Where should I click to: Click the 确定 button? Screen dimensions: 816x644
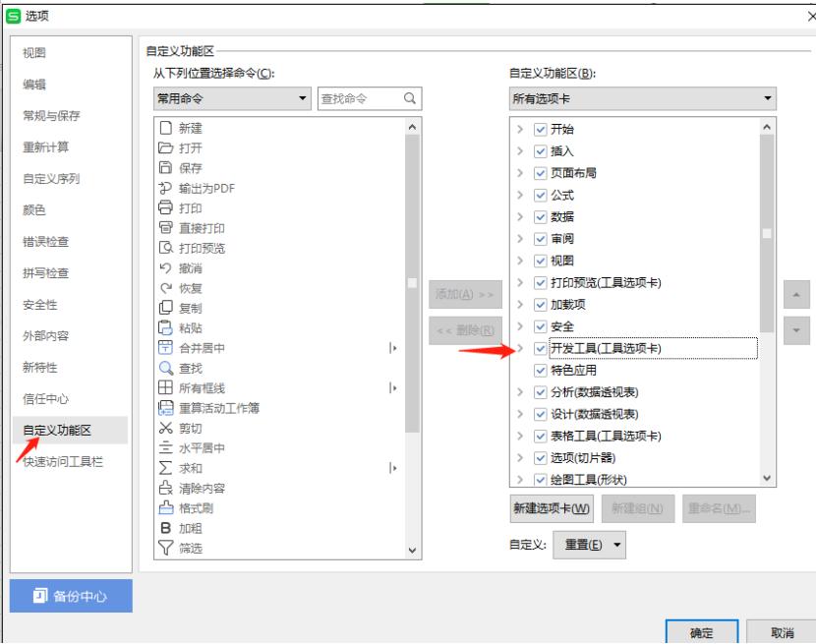point(702,632)
